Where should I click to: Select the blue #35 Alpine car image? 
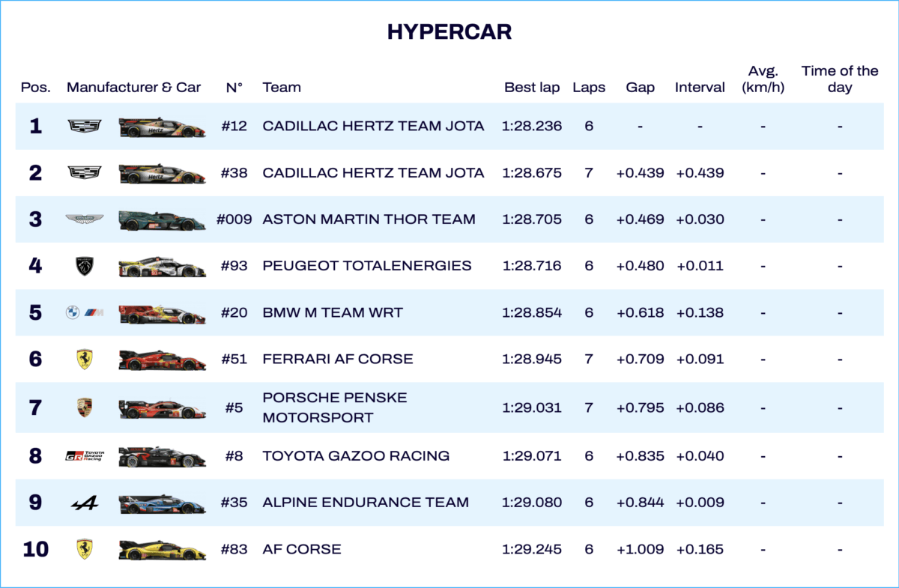(x=162, y=503)
